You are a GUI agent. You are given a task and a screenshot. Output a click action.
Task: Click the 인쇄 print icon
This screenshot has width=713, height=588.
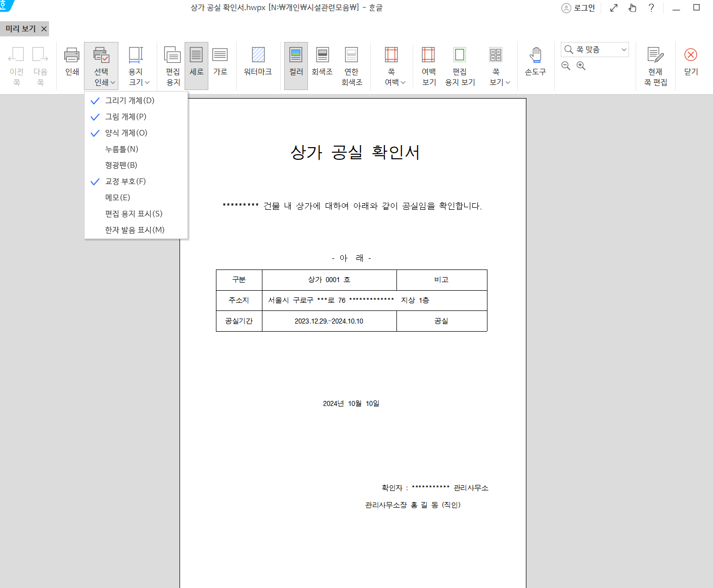71,65
